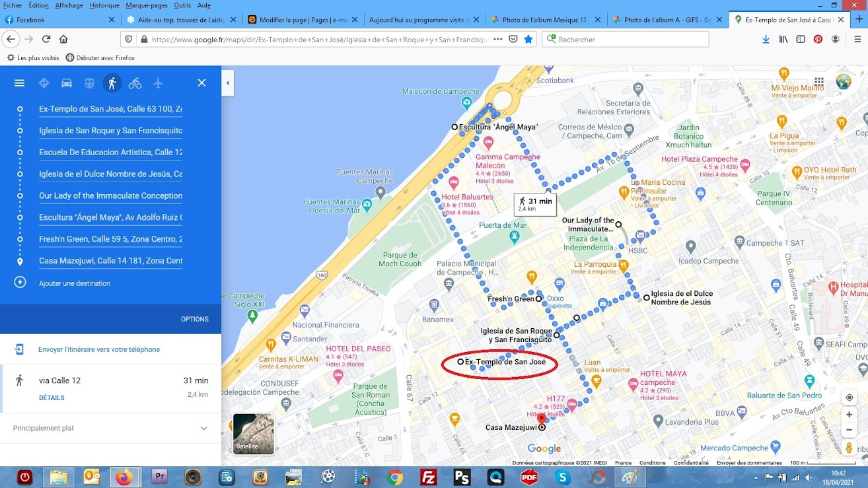This screenshot has height=488, width=868.
Task: Edit the Casa Mazejuwi destination field
Action: 111,261
